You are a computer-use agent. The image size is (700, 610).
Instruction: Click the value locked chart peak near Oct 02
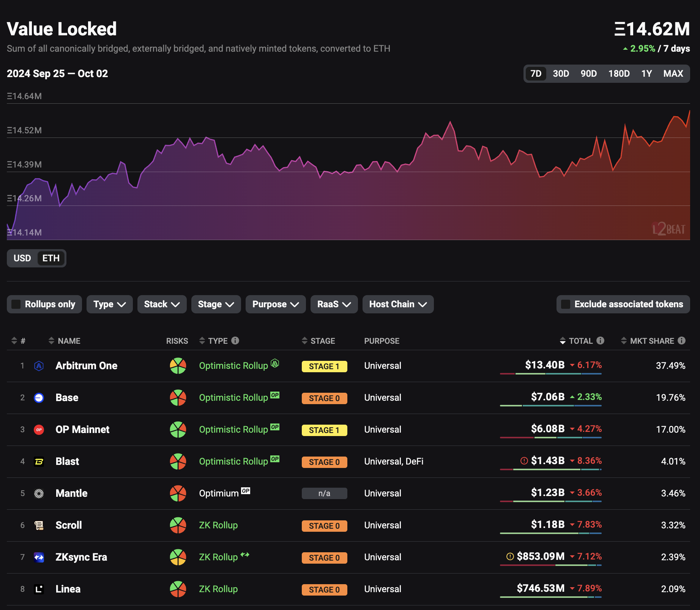pyautogui.click(x=689, y=111)
